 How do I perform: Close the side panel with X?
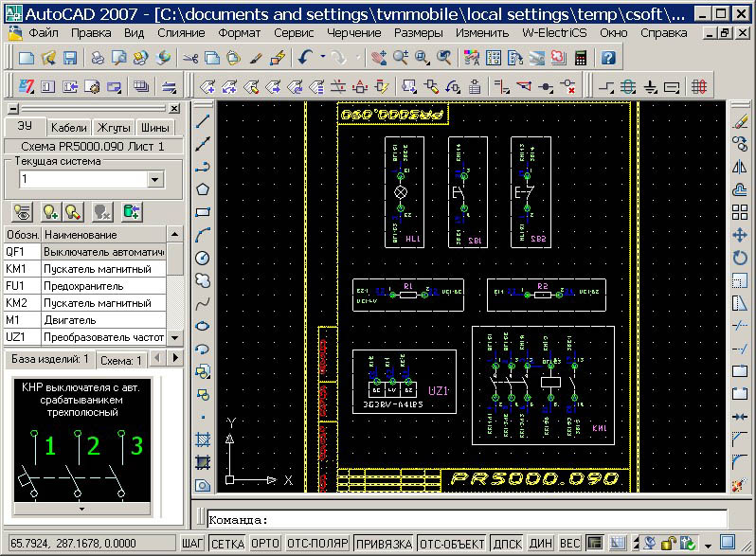tap(174, 109)
